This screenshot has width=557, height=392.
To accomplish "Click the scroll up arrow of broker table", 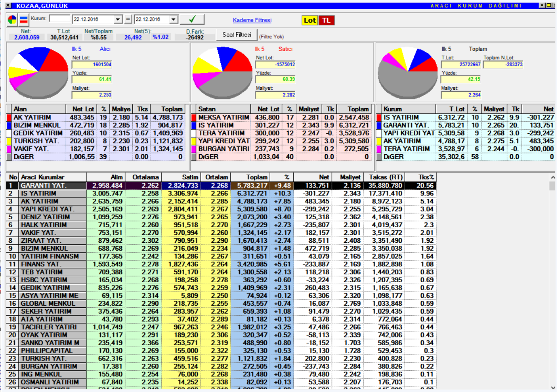I will pyautogui.click(x=552, y=178).
